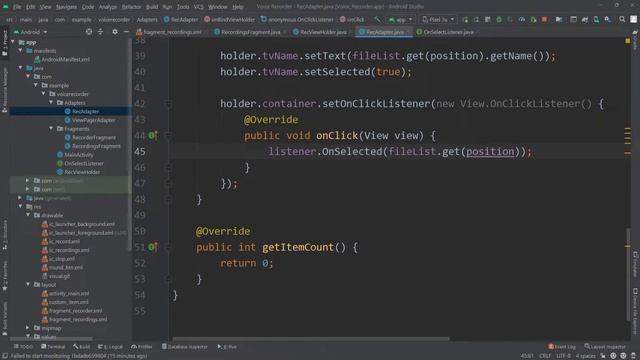Click the red Stop button in toolbar
The height and width of the screenshot is (360, 640).
coord(544,19)
